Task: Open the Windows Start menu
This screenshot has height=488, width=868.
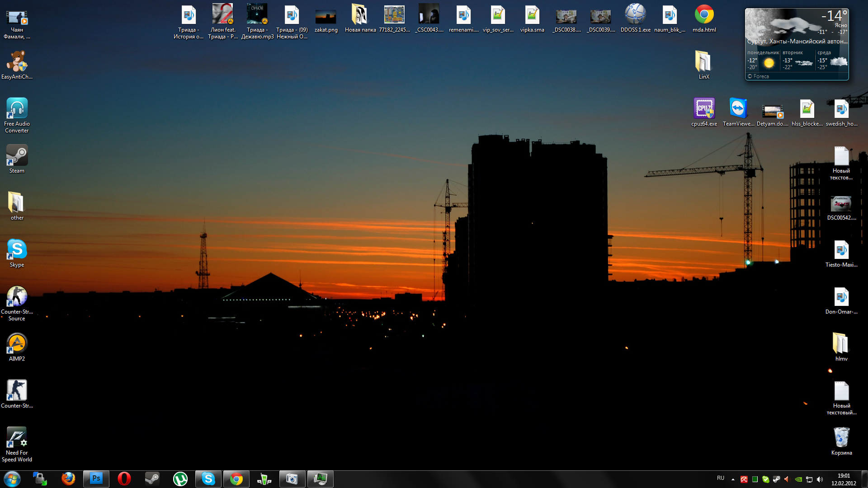Action: click(12, 479)
